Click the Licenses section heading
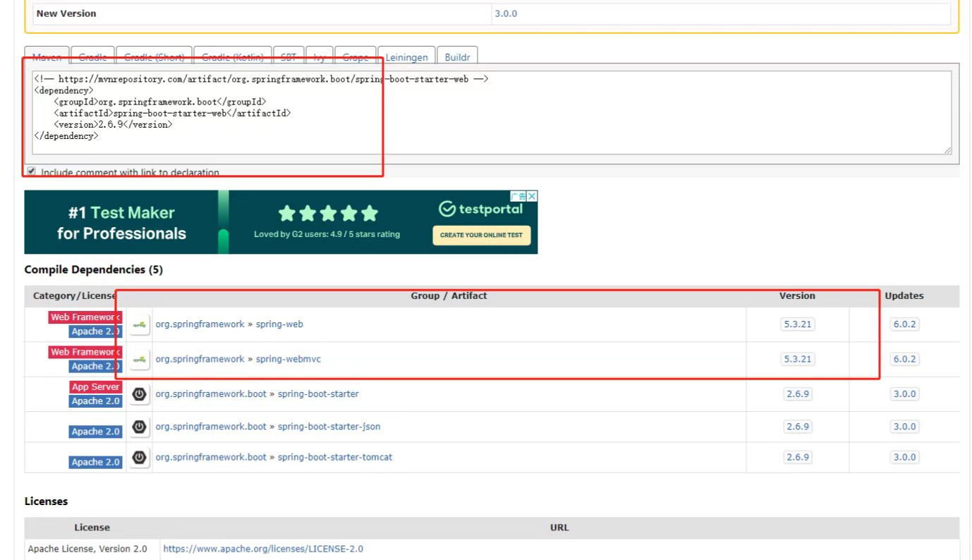 click(46, 501)
